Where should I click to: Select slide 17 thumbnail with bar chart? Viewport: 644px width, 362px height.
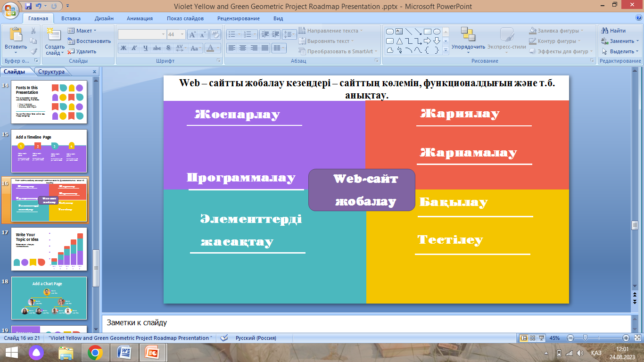pos(49,249)
